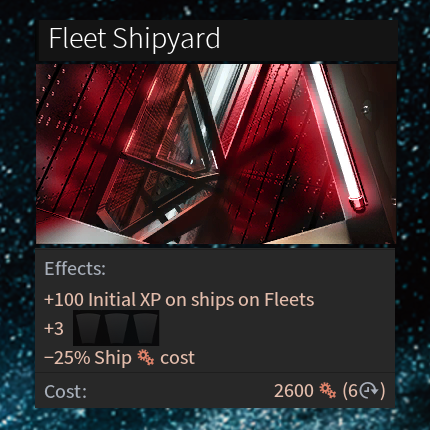Select the +100 Initial XP text

tap(102, 299)
